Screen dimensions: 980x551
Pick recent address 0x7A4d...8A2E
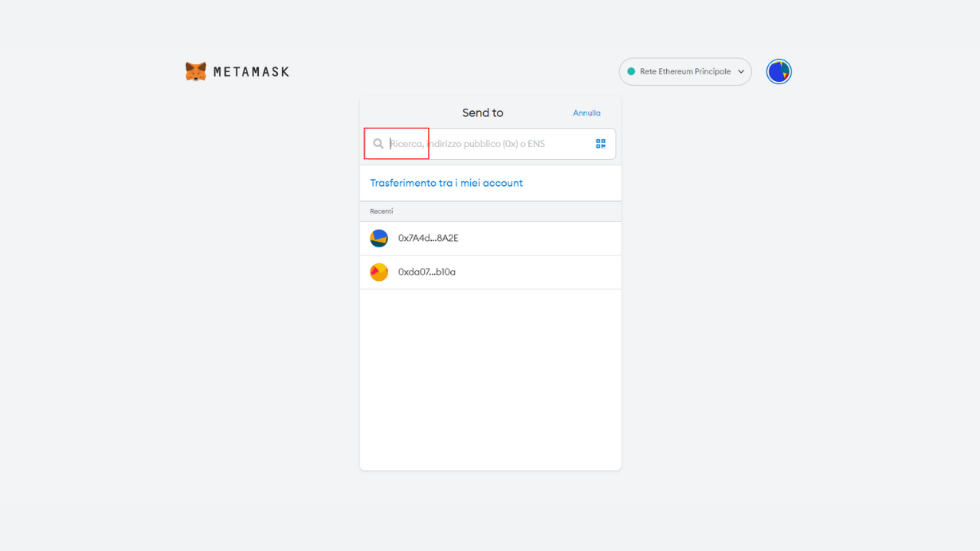pyautogui.click(x=490, y=238)
